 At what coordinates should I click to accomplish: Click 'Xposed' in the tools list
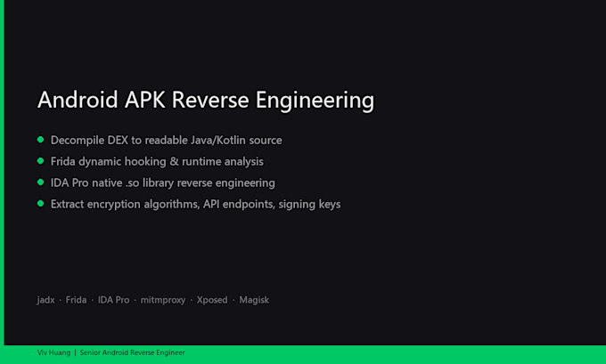212,300
